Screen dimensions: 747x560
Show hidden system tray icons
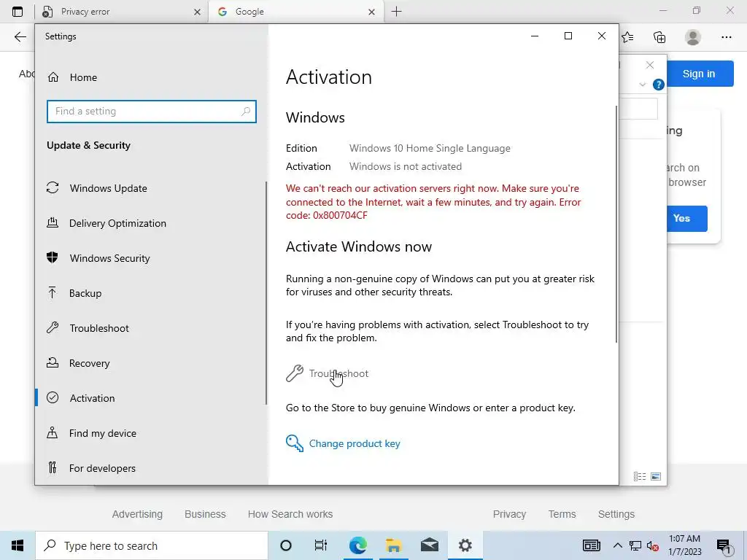pos(617,545)
